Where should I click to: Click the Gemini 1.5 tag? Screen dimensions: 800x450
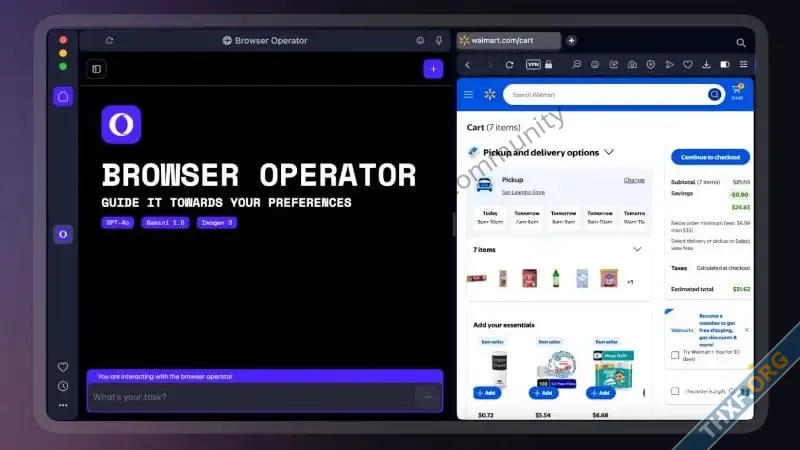pos(165,222)
